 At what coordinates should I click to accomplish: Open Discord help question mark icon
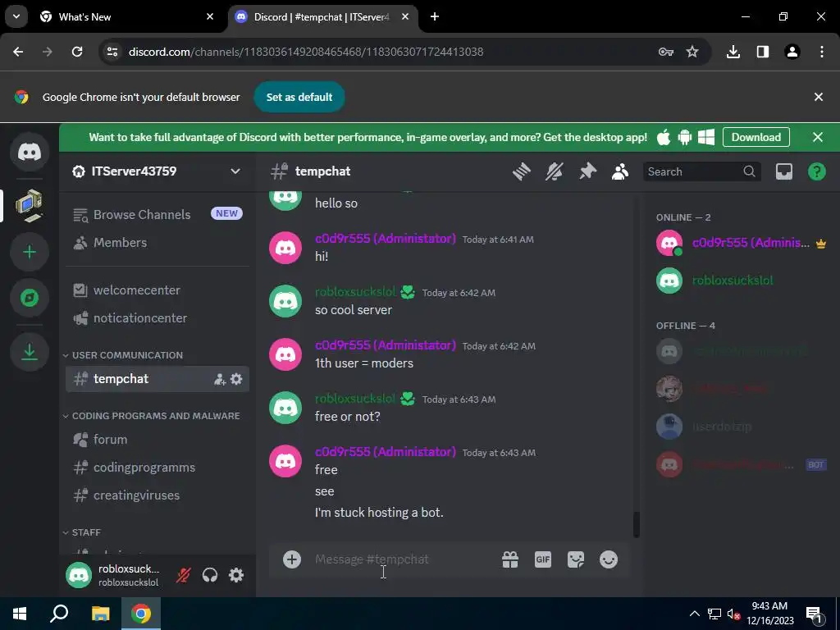(816, 171)
